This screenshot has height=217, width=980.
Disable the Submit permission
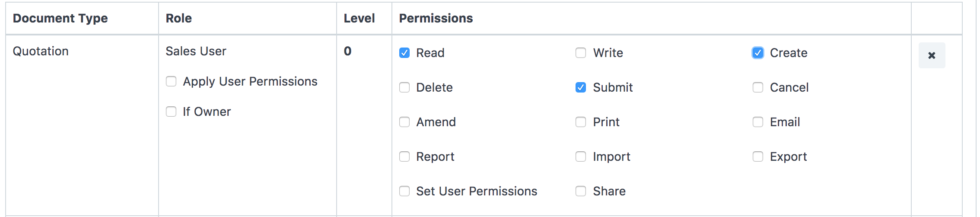click(581, 87)
